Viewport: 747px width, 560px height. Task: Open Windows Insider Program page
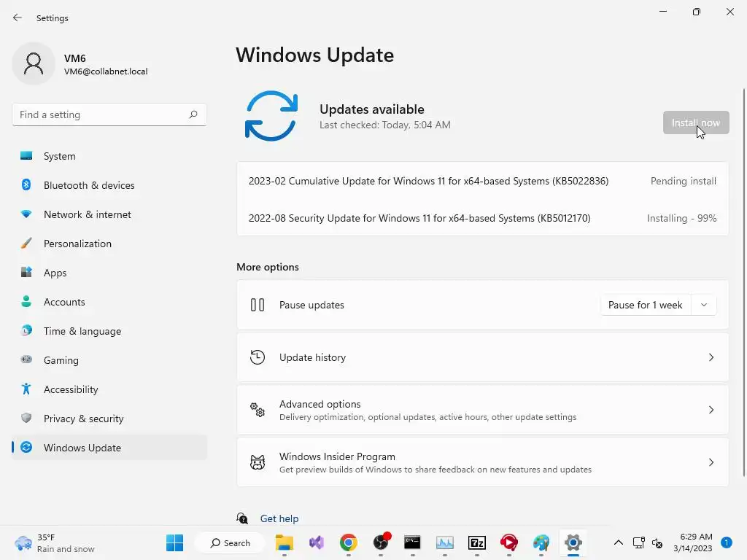click(483, 462)
